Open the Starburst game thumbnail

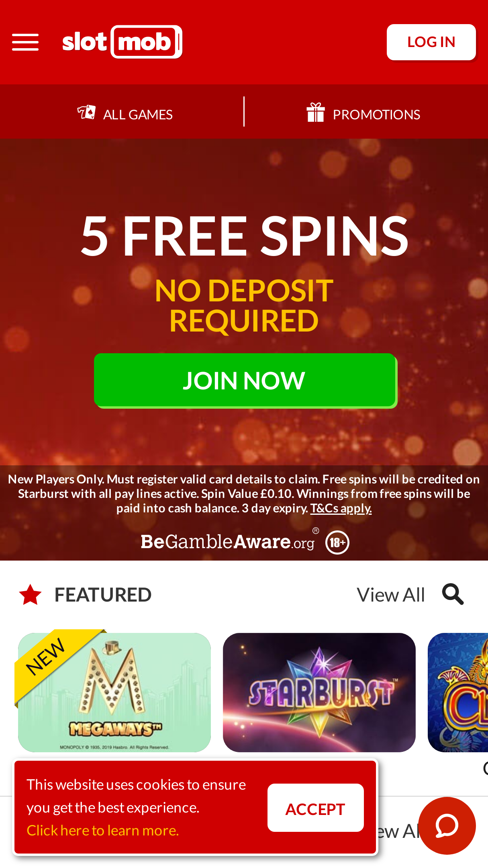pos(319,692)
